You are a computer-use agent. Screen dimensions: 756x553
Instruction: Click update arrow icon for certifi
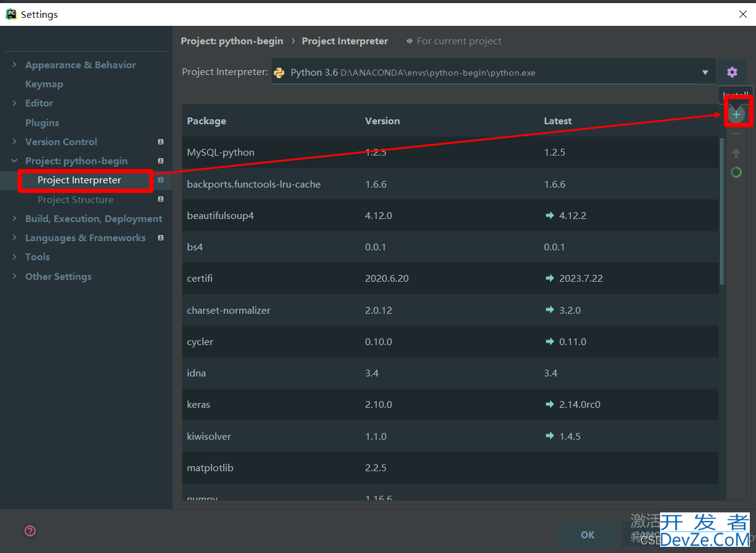pyautogui.click(x=549, y=278)
